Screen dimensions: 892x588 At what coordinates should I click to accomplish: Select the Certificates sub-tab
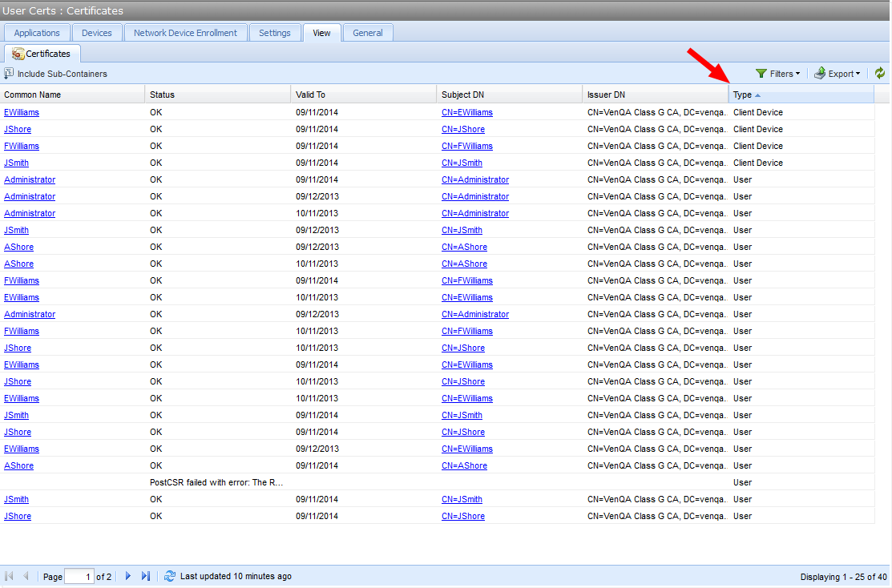point(42,54)
